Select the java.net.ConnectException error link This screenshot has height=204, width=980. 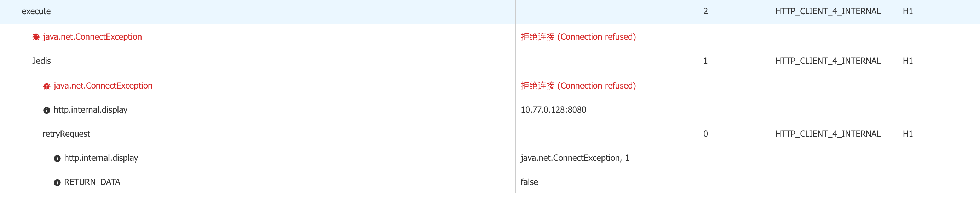point(92,37)
